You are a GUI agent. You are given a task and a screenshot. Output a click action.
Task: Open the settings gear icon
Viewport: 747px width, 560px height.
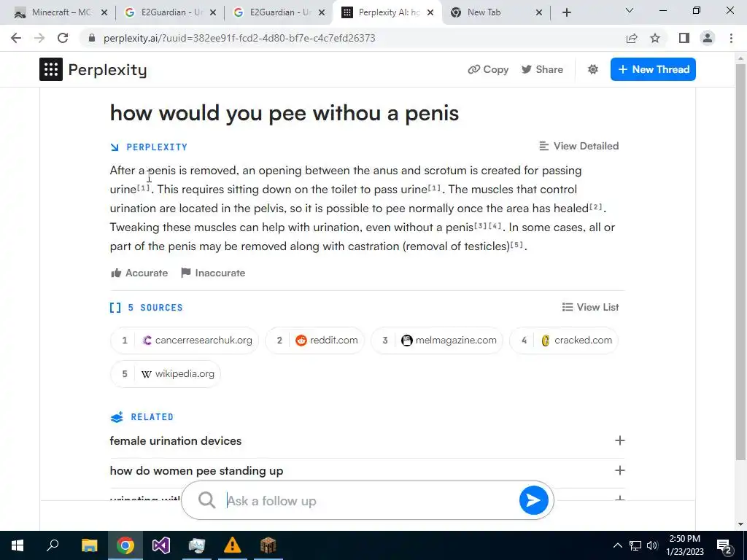point(592,69)
